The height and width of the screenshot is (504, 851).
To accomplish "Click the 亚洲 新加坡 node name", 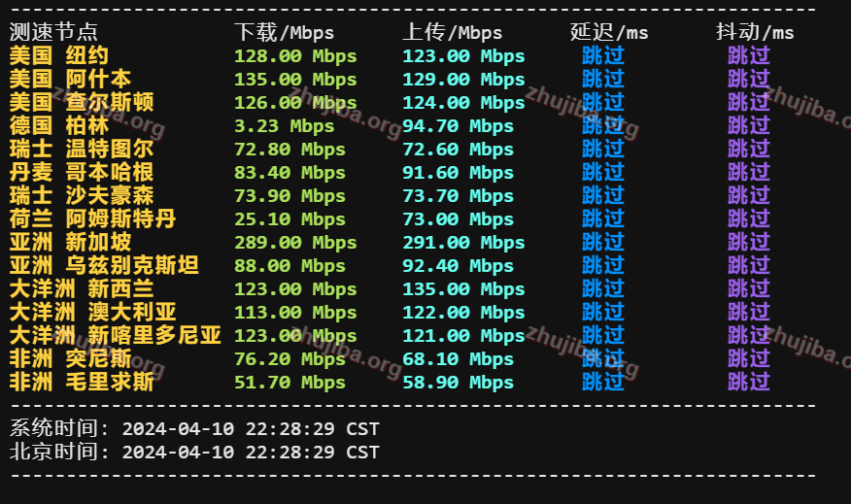I will coord(71,243).
